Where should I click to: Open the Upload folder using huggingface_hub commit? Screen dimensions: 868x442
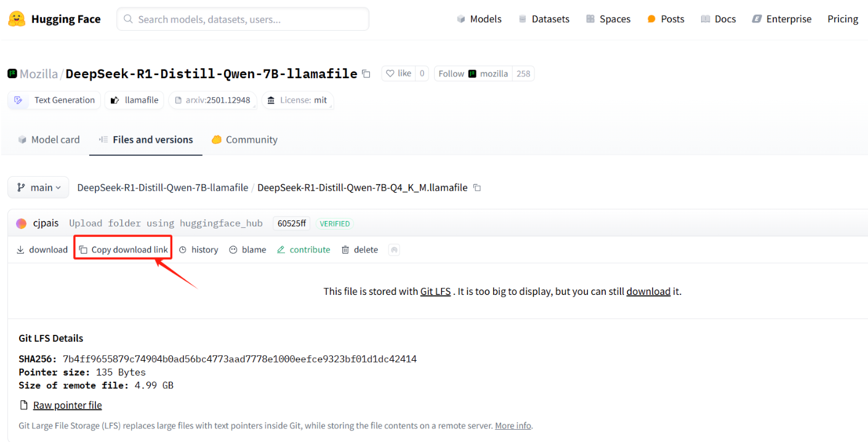point(166,223)
